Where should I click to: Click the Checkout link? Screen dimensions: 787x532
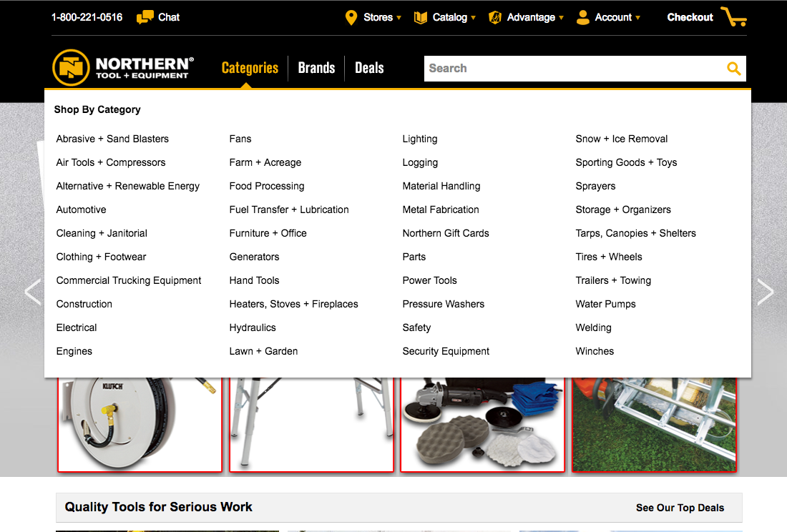point(690,17)
